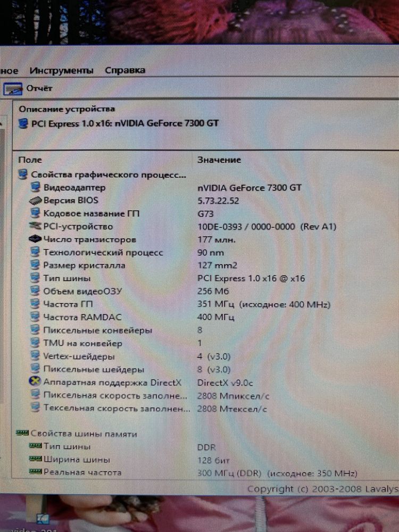Image resolution: width=399 pixels, height=532 pixels.
Task: Click the Поле column header
Action: click(30, 160)
